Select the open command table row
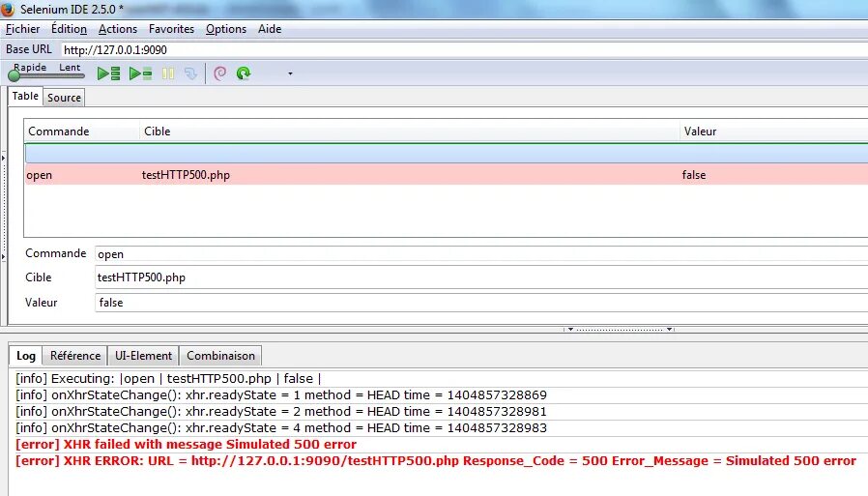Image resolution: width=868 pixels, height=496 pixels. coord(447,174)
